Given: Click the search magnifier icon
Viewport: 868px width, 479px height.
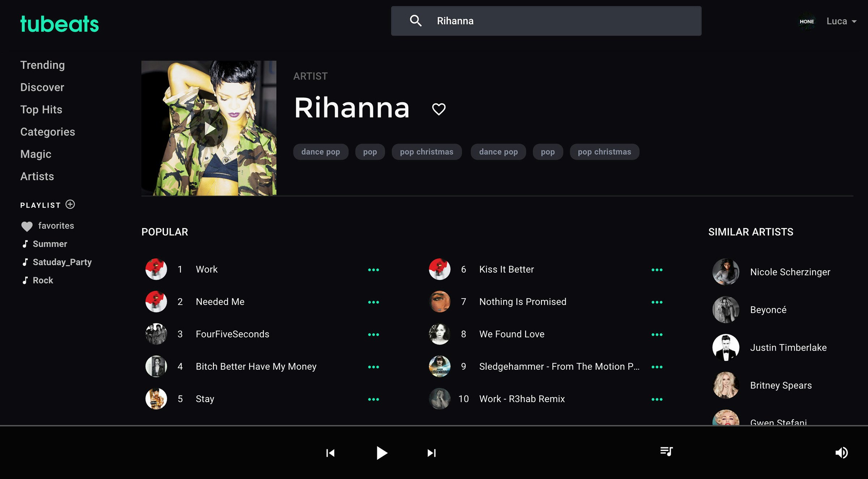Looking at the screenshot, I should (416, 21).
